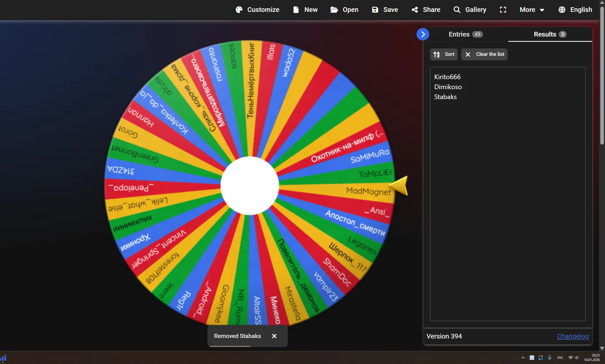Image resolution: width=605 pixels, height=364 pixels.
Task: Collapse the side panel with blue chevron
Action: tap(423, 34)
